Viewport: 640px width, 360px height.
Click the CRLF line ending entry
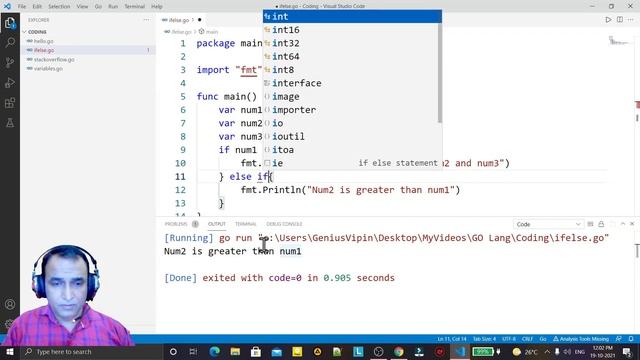(x=527, y=339)
